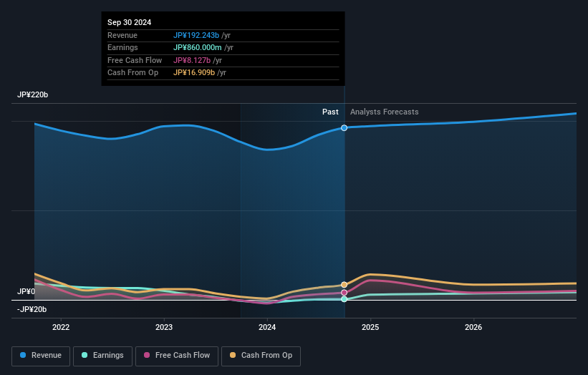Select the orange Cash From Op data point
The width and height of the screenshot is (588, 375).
(344, 285)
